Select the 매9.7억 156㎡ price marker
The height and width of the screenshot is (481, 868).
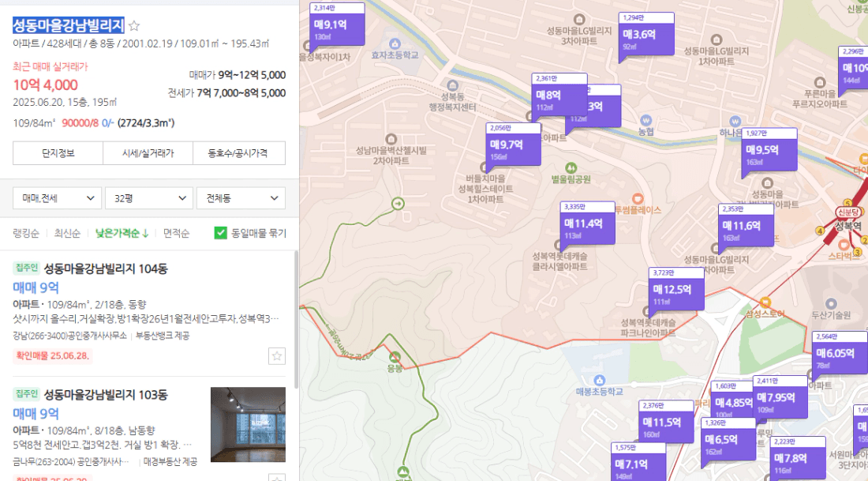point(513,145)
